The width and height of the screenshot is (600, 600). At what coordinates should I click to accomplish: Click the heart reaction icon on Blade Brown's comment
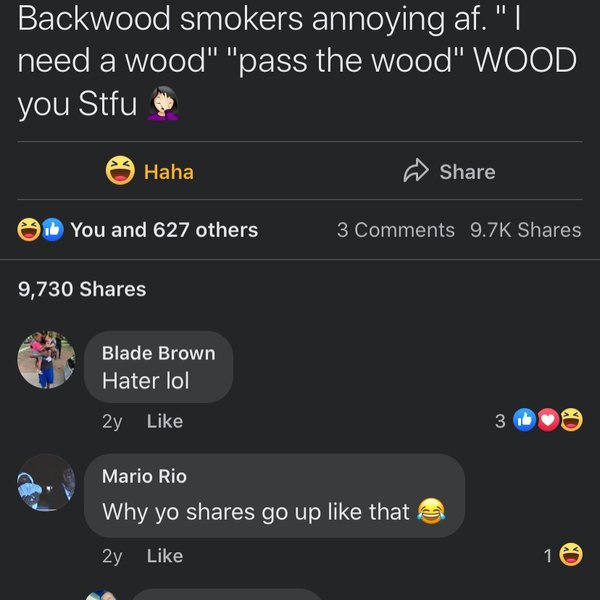[x=548, y=420]
